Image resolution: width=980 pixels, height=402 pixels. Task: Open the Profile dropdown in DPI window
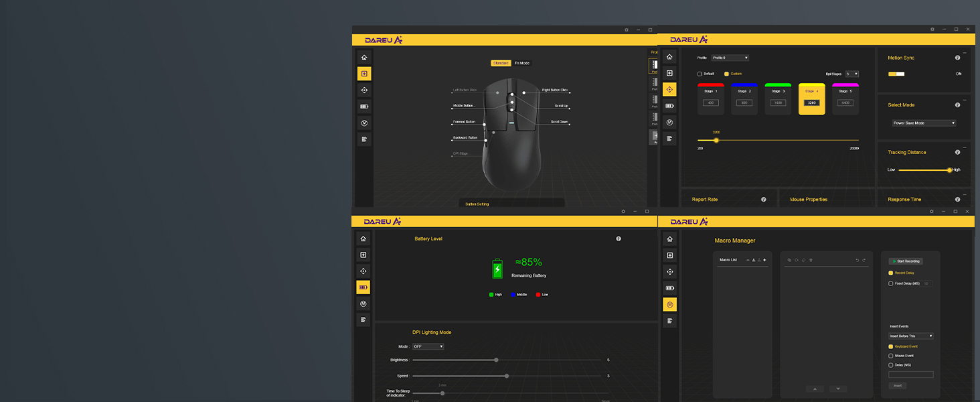tap(730, 58)
